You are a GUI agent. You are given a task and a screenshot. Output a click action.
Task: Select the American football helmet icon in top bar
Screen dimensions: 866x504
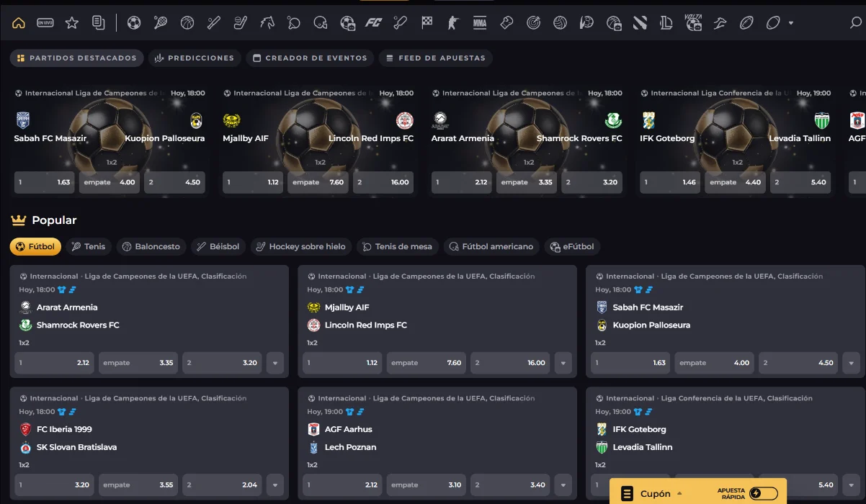320,23
